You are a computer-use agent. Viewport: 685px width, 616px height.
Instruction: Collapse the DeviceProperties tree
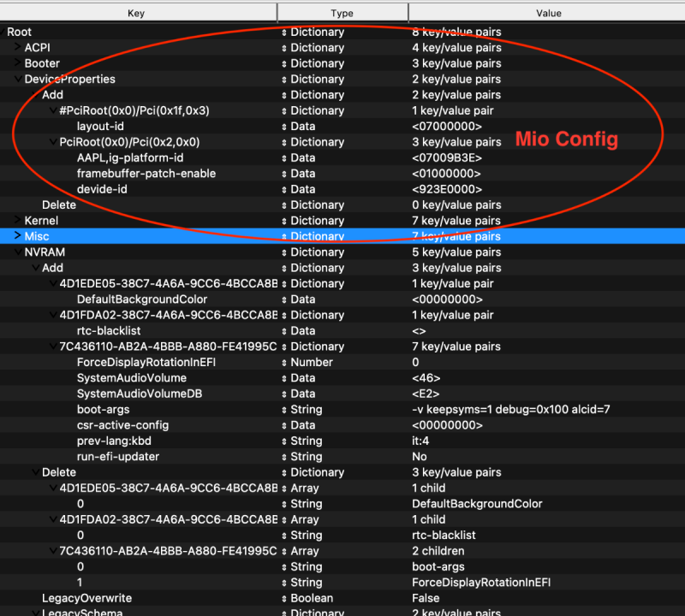click(19, 79)
